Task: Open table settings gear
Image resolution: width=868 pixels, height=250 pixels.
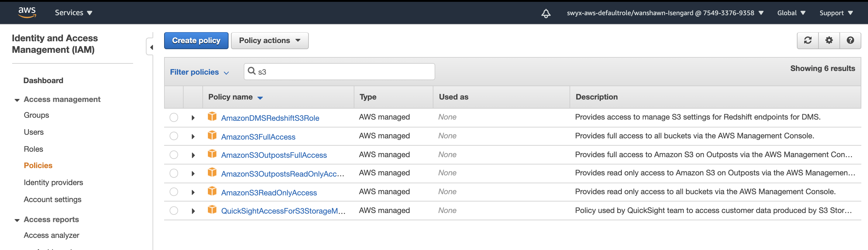Action: coord(829,40)
